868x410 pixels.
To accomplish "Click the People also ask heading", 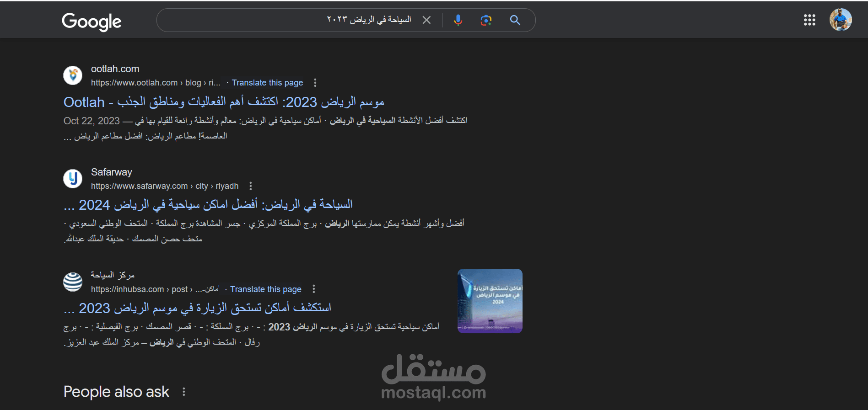I will 116,392.
